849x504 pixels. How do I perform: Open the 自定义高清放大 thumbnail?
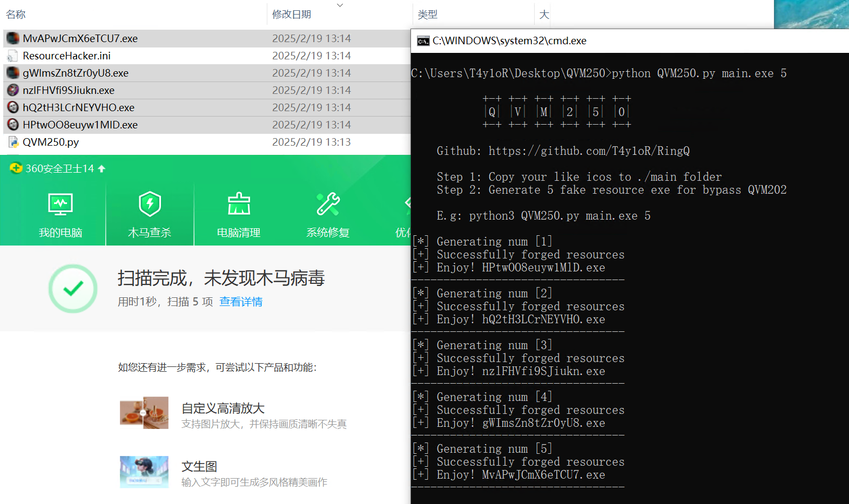coord(144,413)
